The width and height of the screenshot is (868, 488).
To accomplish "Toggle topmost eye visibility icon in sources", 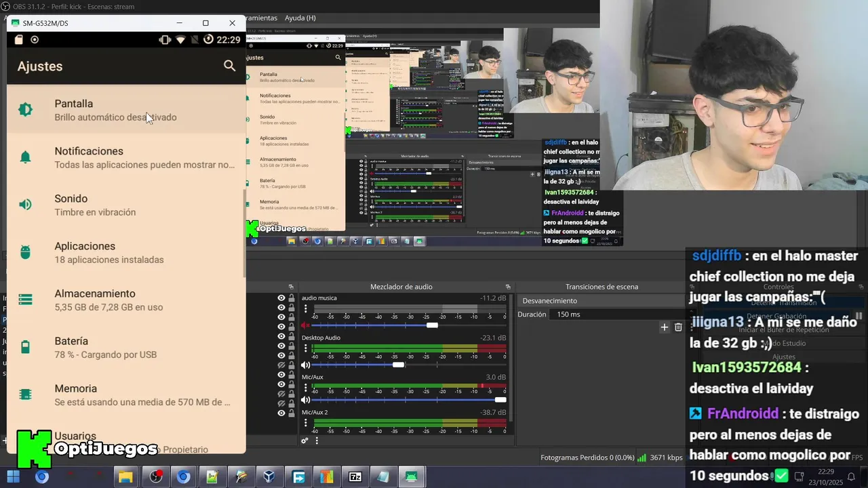I will pyautogui.click(x=281, y=298).
